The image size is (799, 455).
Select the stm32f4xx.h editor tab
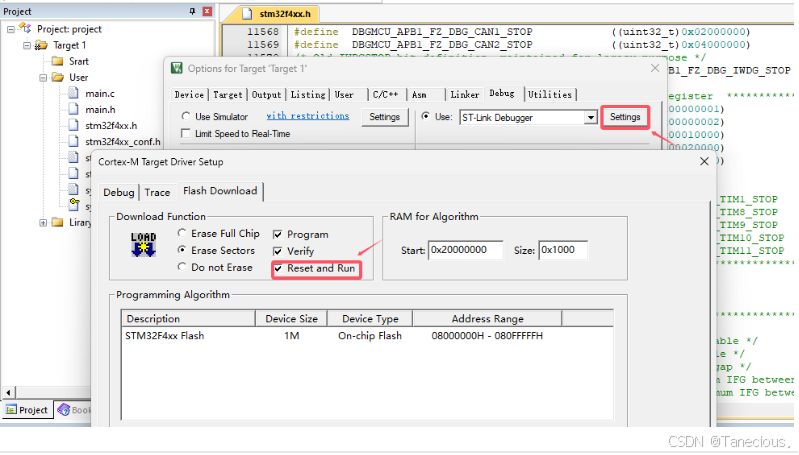tap(279, 14)
